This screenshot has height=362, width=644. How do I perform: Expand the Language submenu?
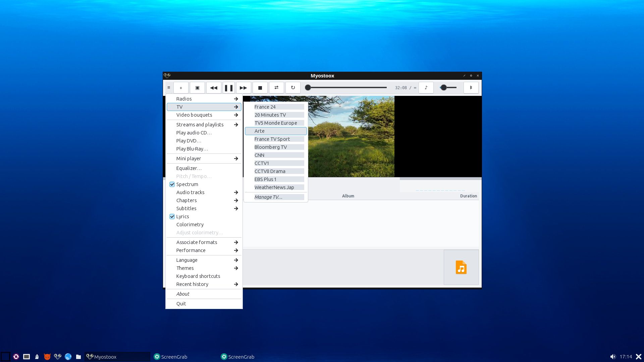(204, 260)
